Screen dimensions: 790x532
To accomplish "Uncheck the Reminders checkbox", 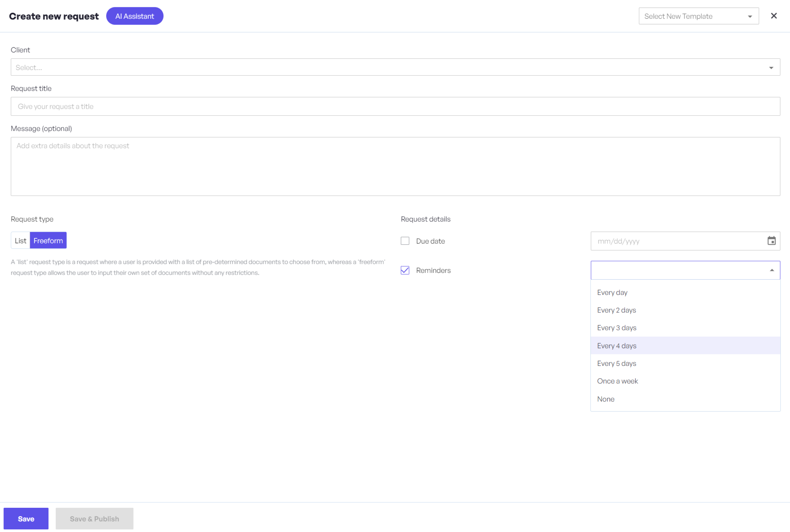I will pos(405,270).
